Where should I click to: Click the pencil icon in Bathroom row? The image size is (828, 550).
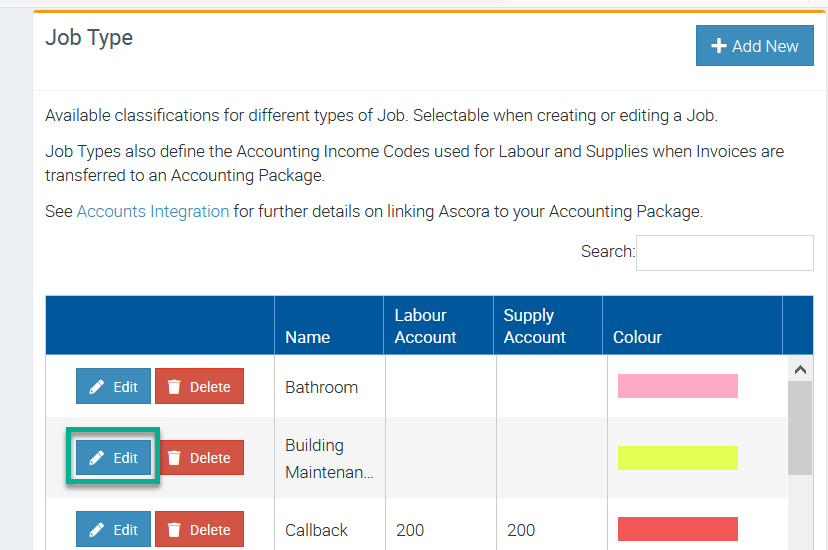(97, 387)
